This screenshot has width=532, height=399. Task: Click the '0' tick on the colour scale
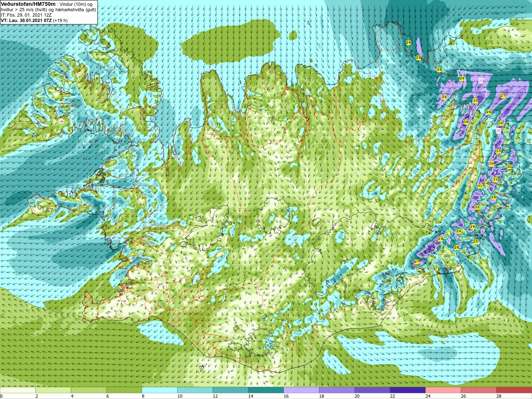click(2, 396)
